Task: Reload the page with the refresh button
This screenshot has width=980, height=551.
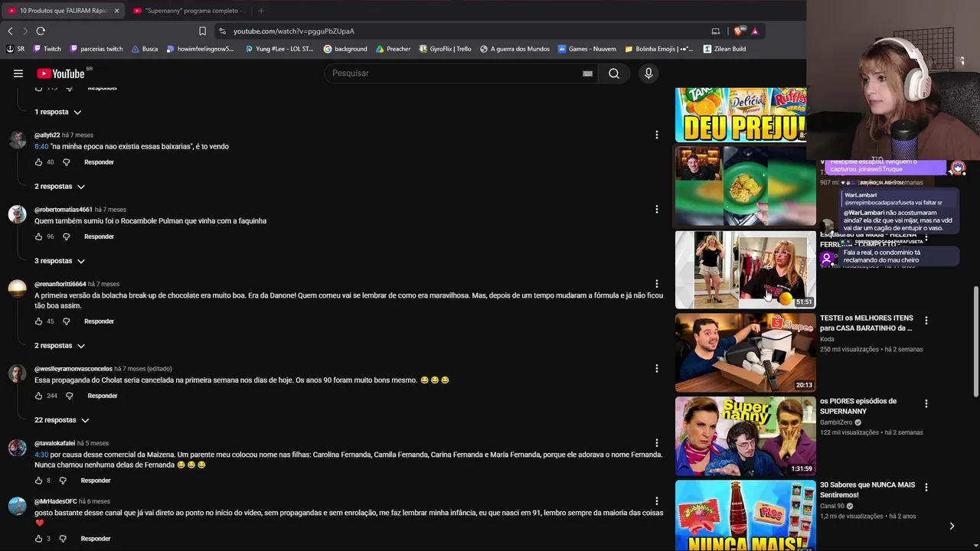Action: pyautogui.click(x=41, y=31)
